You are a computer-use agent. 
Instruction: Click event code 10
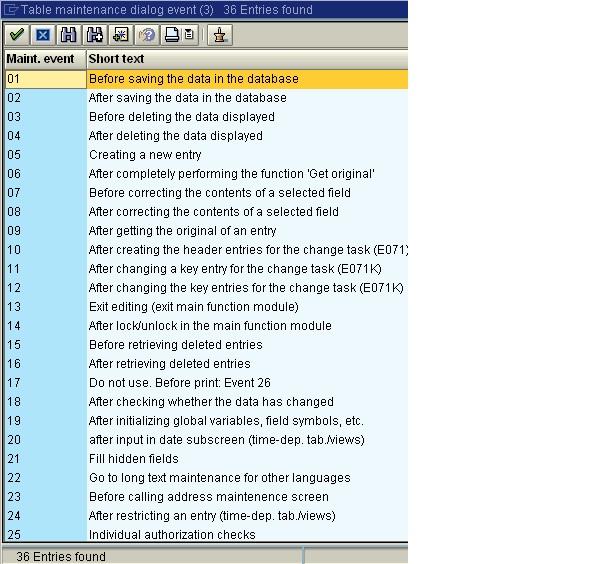tap(46, 250)
